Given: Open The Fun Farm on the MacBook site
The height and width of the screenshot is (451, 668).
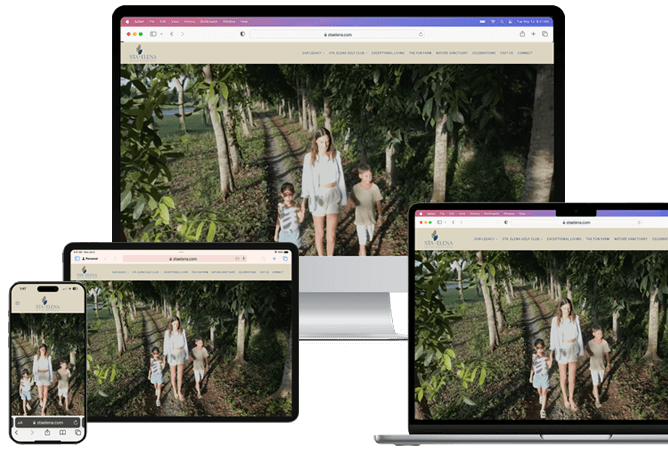Looking at the screenshot, I should [598, 239].
